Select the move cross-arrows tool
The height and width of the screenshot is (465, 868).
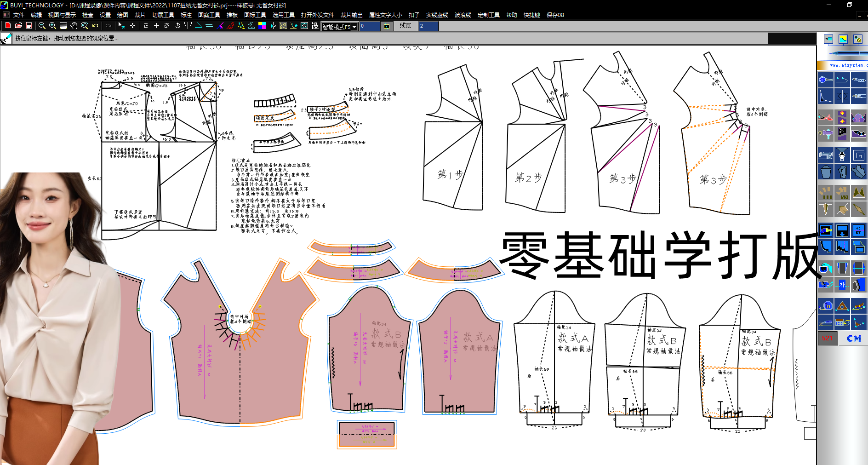(x=133, y=26)
